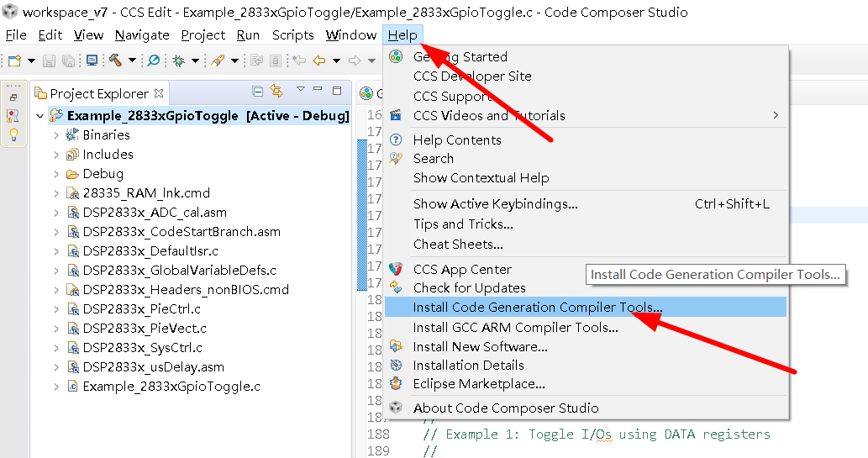Click Collapse All in Project Explorer
Image resolution: width=868 pixels, height=458 pixels.
[257, 90]
